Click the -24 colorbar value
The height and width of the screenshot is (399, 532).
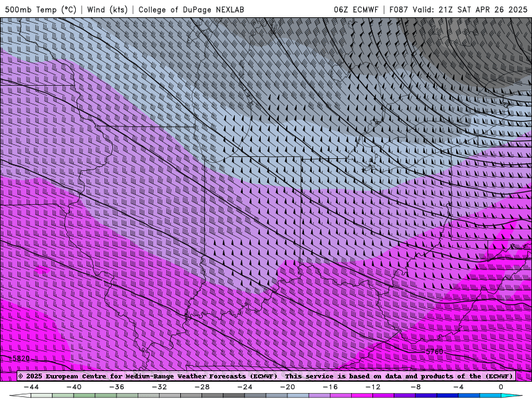point(245,387)
